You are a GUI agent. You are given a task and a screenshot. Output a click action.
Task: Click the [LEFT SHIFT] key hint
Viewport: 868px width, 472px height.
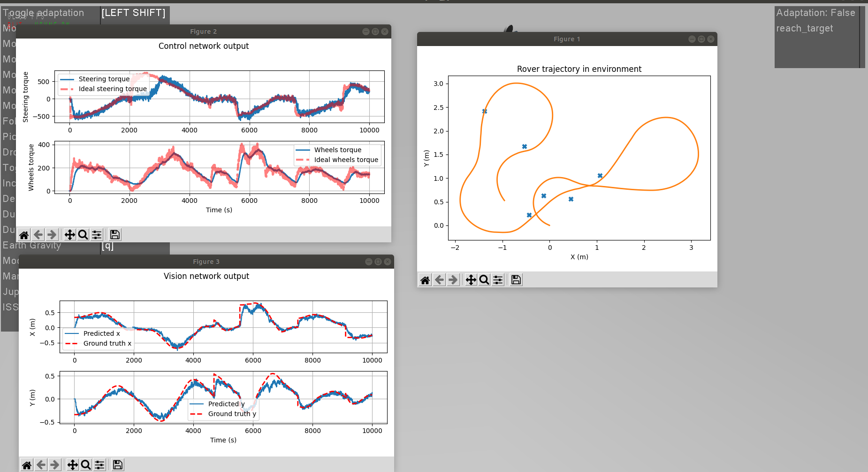pos(134,13)
